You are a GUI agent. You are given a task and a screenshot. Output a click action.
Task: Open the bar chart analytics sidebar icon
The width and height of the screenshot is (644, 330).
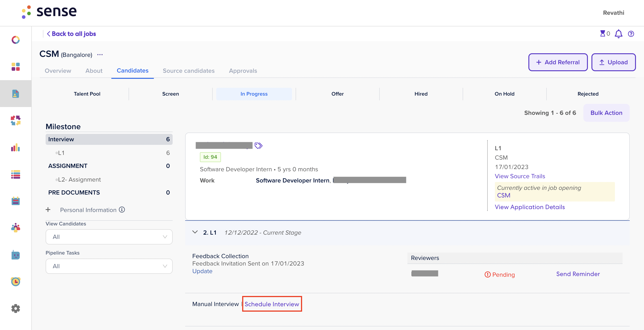(x=15, y=147)
